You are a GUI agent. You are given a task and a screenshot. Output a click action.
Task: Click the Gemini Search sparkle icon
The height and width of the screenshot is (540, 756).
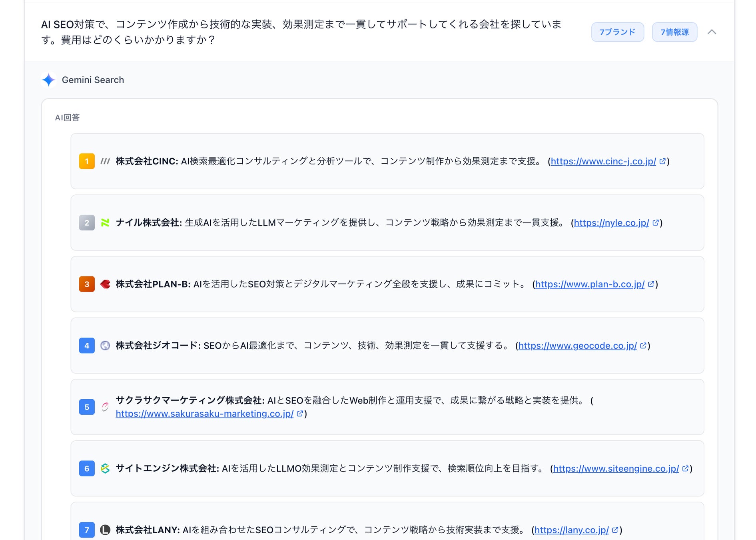click(x=49, y=80)
